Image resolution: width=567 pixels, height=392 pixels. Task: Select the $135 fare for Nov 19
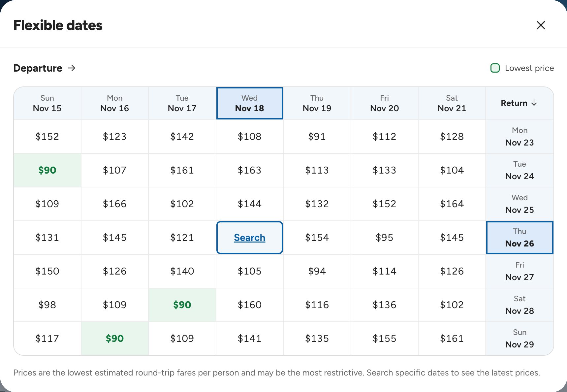pos(317,339)
